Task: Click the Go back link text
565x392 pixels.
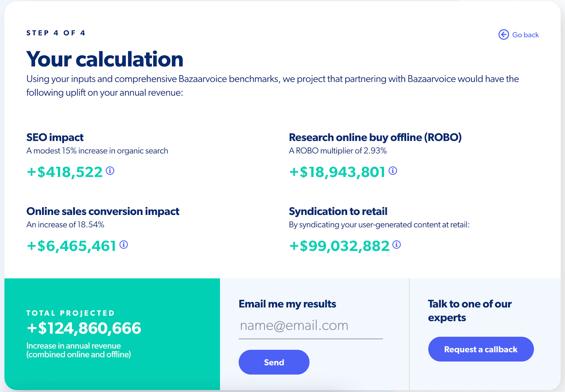Action: point(525,35)
